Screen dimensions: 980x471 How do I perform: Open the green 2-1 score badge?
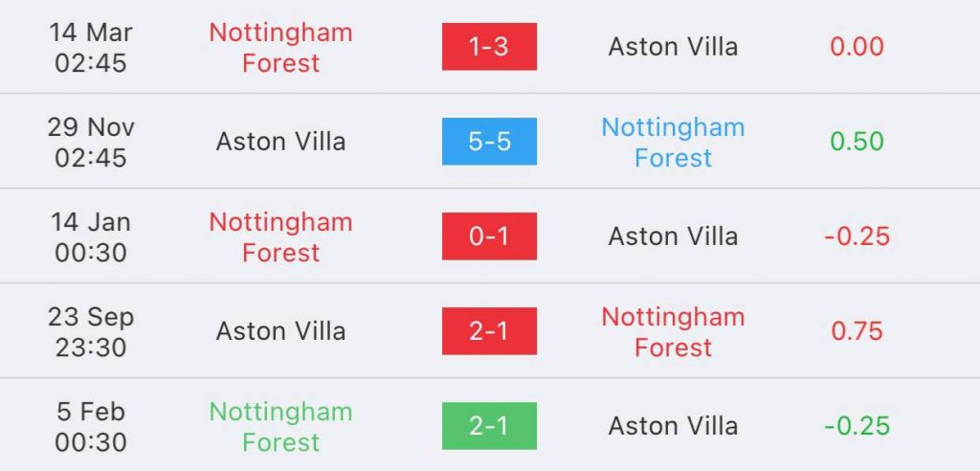pos(489,426)
